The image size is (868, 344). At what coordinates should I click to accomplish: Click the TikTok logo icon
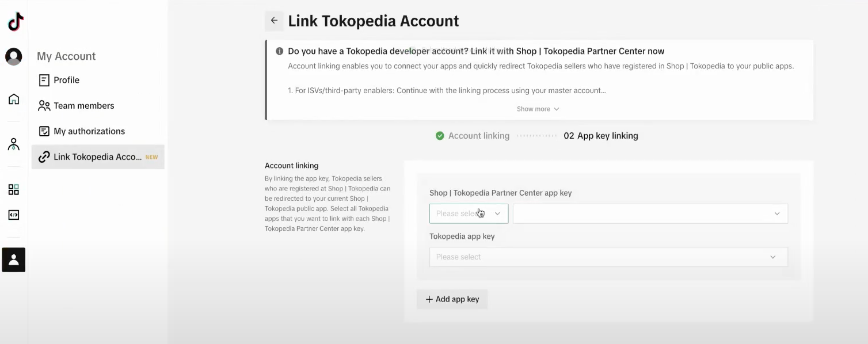point(16,22)
